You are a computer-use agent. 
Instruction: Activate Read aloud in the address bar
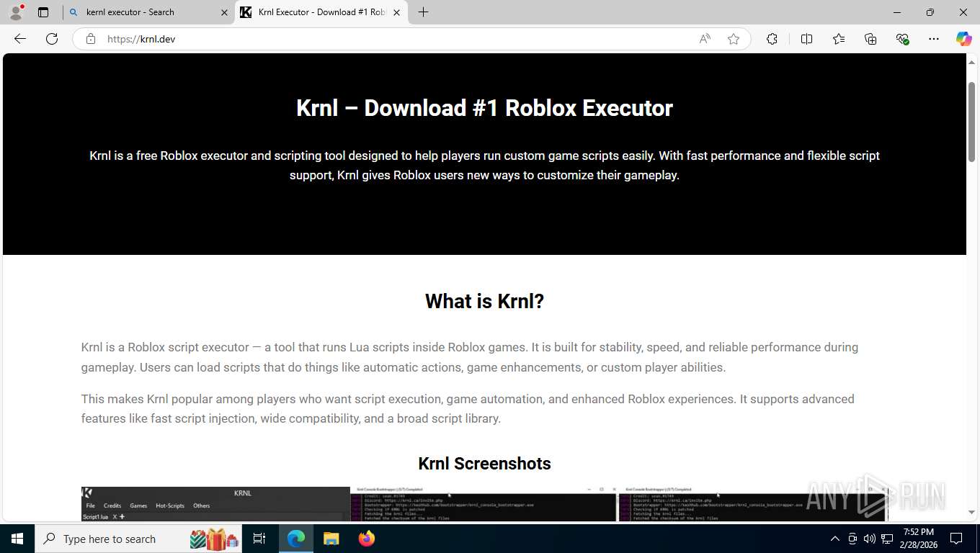point(705,39)
